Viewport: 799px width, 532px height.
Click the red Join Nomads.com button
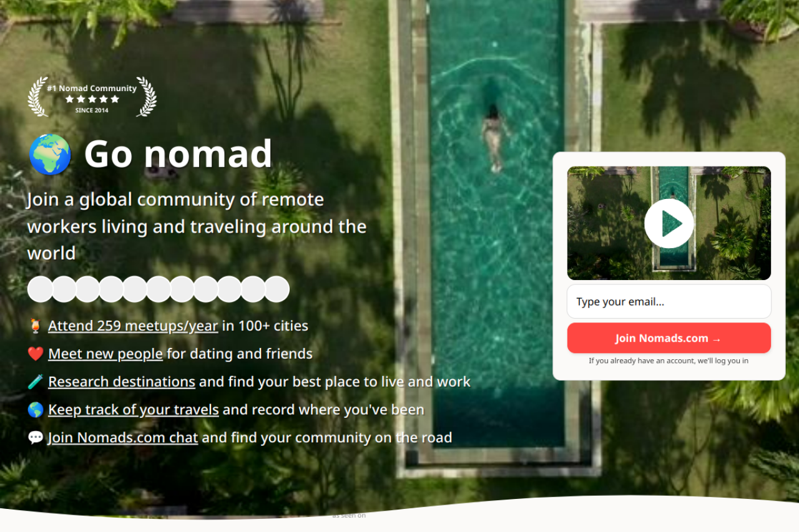(x=669, y=338)
